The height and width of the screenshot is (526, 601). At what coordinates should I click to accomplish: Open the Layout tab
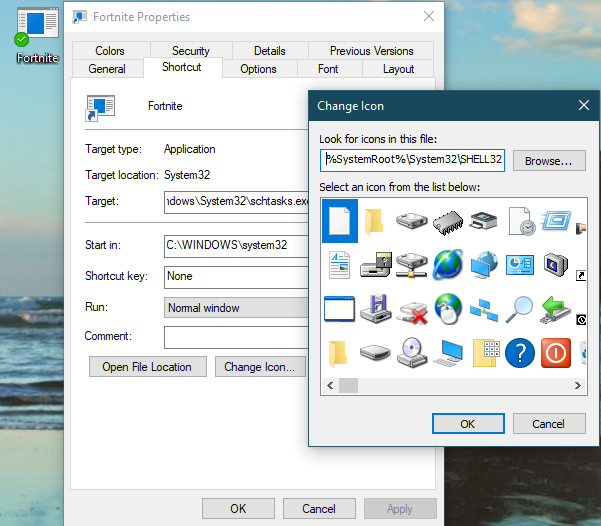[x=398, y=69]
